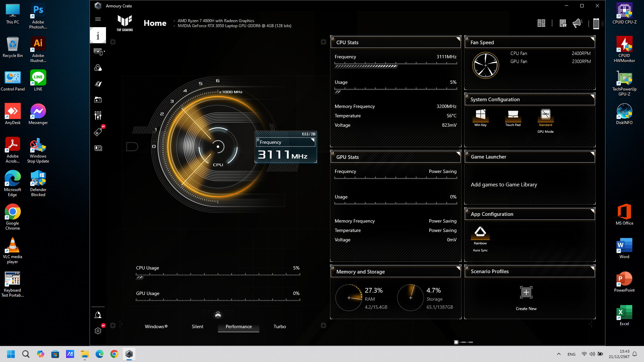The image size is (644, 362).
Task: Select the Silent operating mode
Action: coord(197,326)
